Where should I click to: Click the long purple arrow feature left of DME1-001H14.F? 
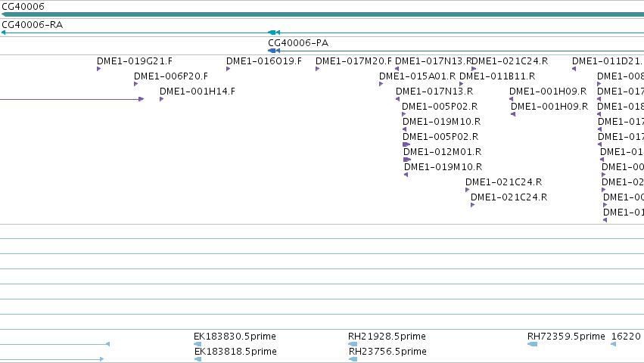pyautogui.click(x=72, y=99)
